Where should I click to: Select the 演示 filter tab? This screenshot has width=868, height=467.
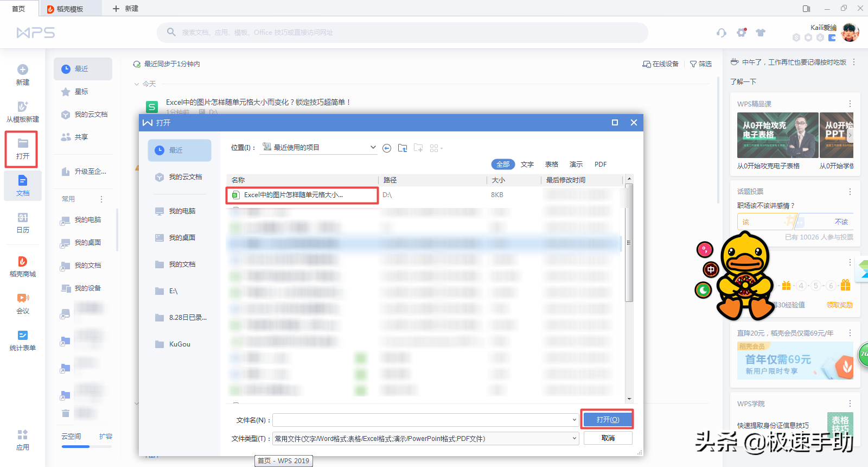tap(576, 165)
